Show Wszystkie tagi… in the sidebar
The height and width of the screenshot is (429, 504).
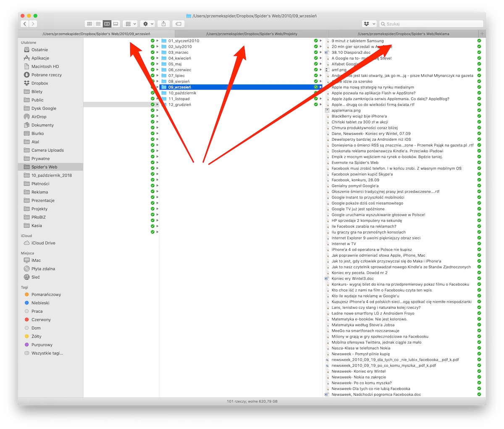[x=47, y=353]
